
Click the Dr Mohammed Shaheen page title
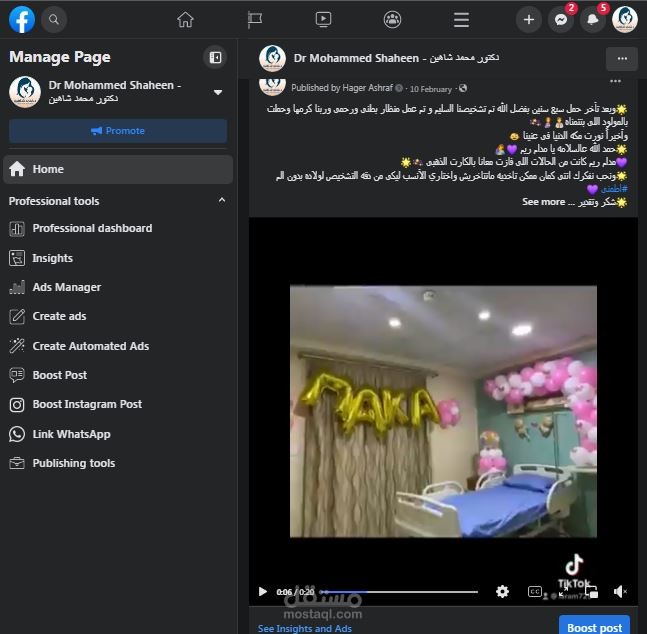[x=396, y=58]
